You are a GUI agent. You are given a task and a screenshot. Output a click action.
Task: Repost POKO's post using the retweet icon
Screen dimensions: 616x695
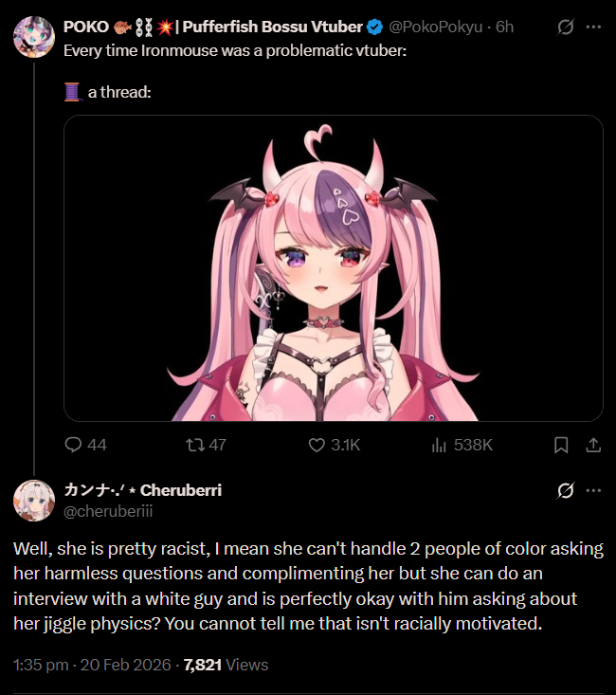(194, 445)
